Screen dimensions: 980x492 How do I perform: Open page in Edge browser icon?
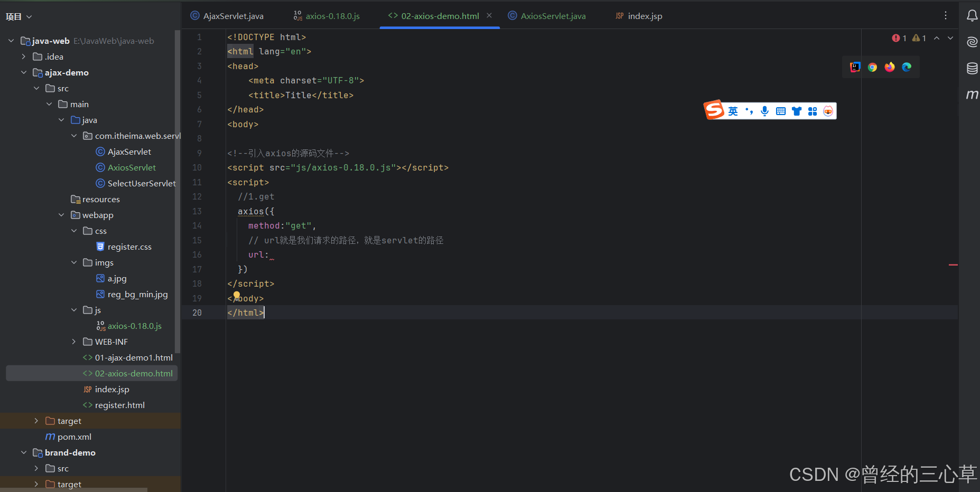(x=907, y=67)
